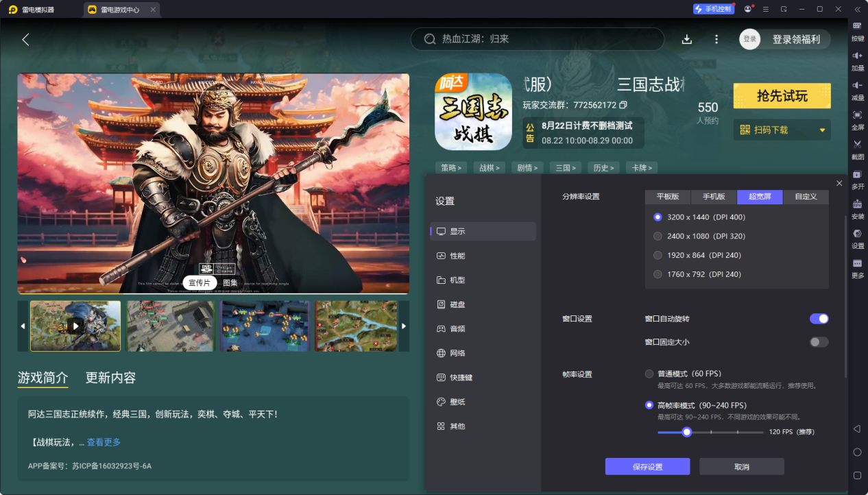
Task: Click the 保存设置 button
Action: (x=647, y=467)
